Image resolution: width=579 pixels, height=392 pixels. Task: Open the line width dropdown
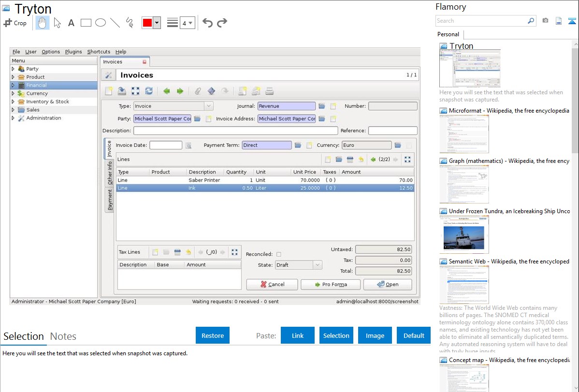(187, 23)
